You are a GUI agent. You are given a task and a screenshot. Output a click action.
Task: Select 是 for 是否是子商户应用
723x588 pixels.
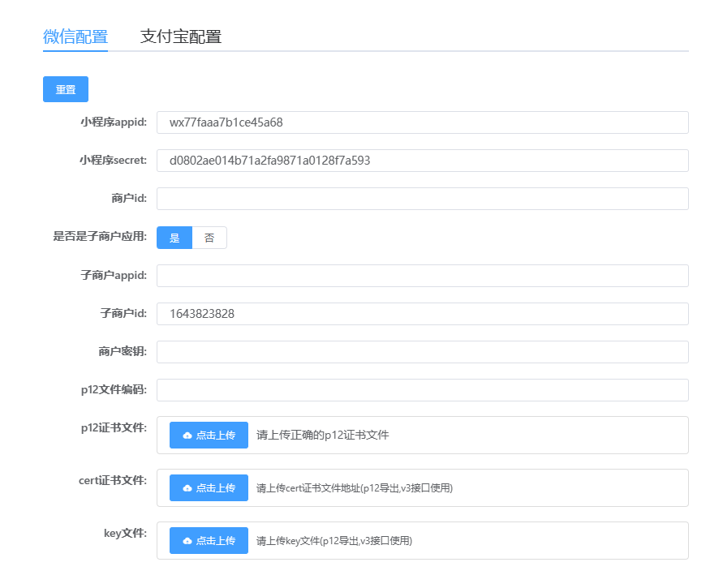[174, 237]
